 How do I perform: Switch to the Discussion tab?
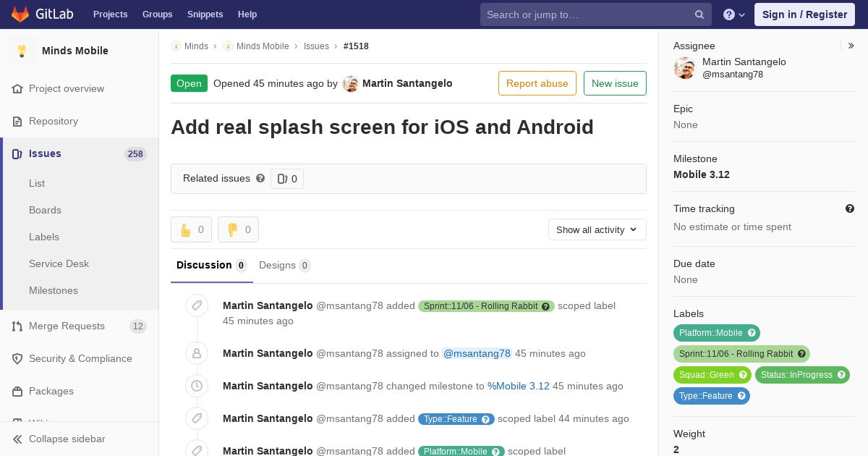(212, 265)
